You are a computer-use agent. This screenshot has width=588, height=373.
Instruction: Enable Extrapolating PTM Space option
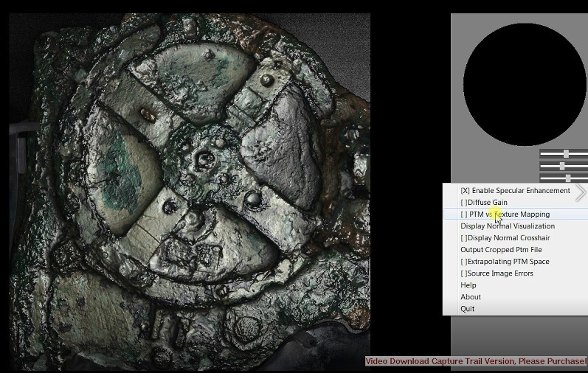point(505,261)
